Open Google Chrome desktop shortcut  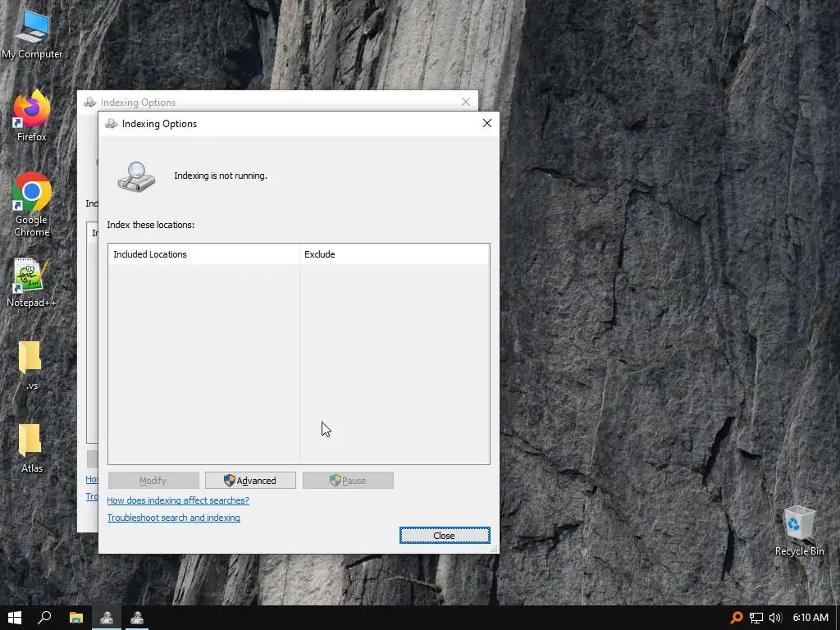(32, 204)
